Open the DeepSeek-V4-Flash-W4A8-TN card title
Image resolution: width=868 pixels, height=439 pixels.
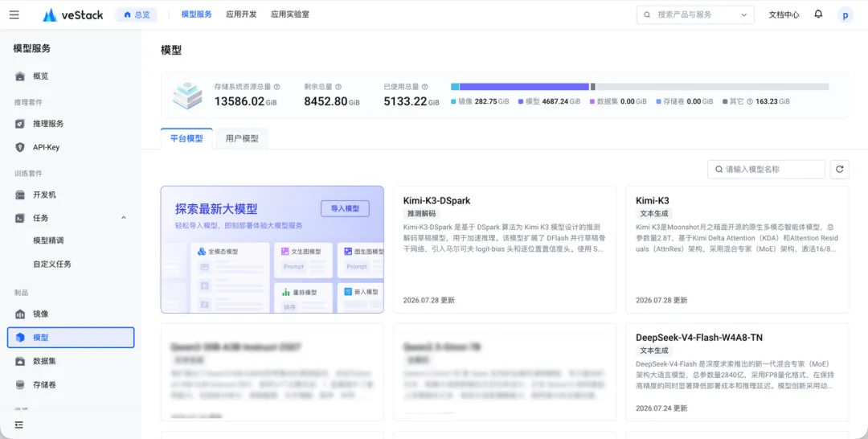pos(700,338)
